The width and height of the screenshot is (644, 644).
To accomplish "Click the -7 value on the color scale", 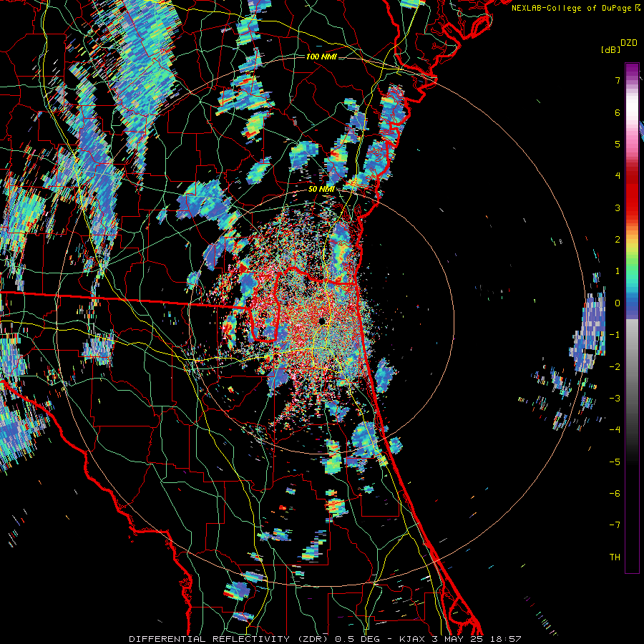I will coord(615,525).
